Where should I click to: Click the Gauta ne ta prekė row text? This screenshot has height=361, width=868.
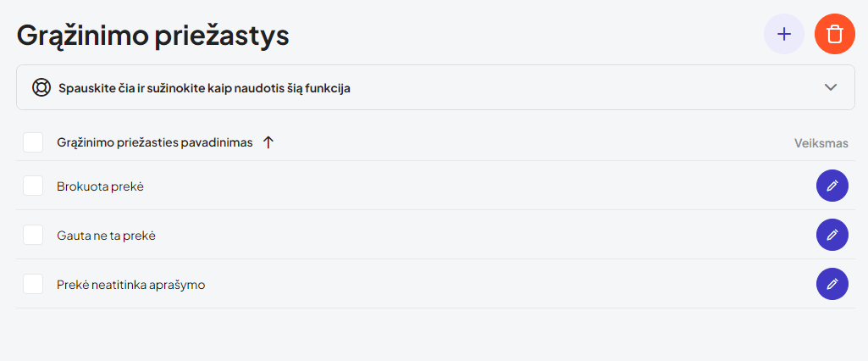click(106, 236)
